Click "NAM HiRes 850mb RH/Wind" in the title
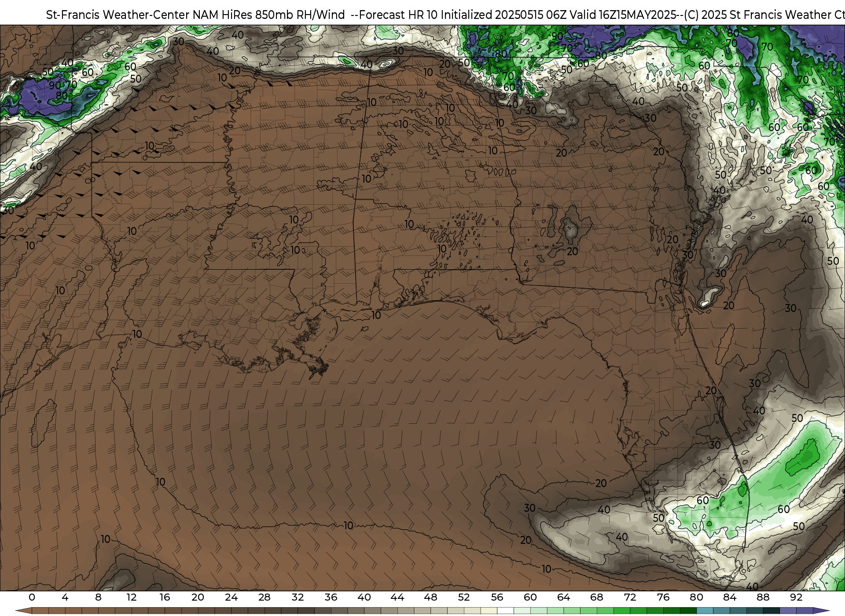This screenshot has height=616, width=845. 269,15
